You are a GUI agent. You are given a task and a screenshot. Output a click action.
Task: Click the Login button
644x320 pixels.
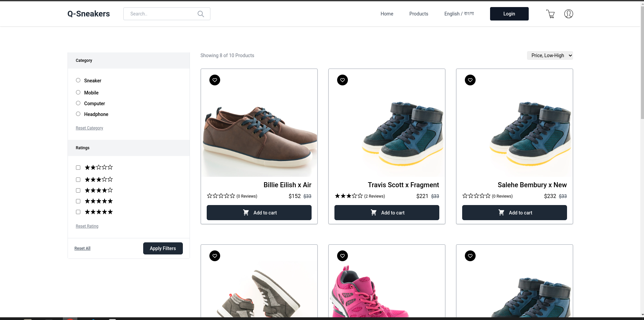509,14
